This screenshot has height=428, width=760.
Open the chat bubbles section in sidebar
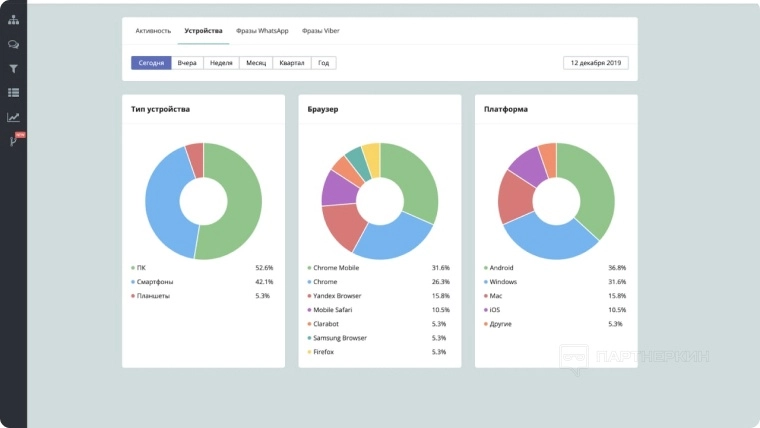point(13,45)
